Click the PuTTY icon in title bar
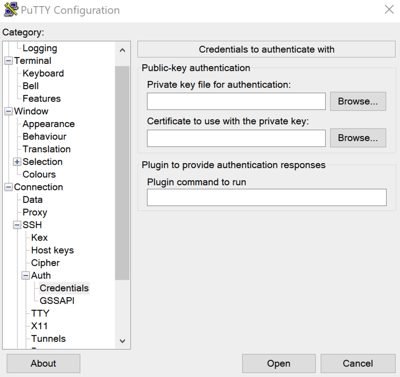This screenshot has height=377, width=400. pos(10,9)
